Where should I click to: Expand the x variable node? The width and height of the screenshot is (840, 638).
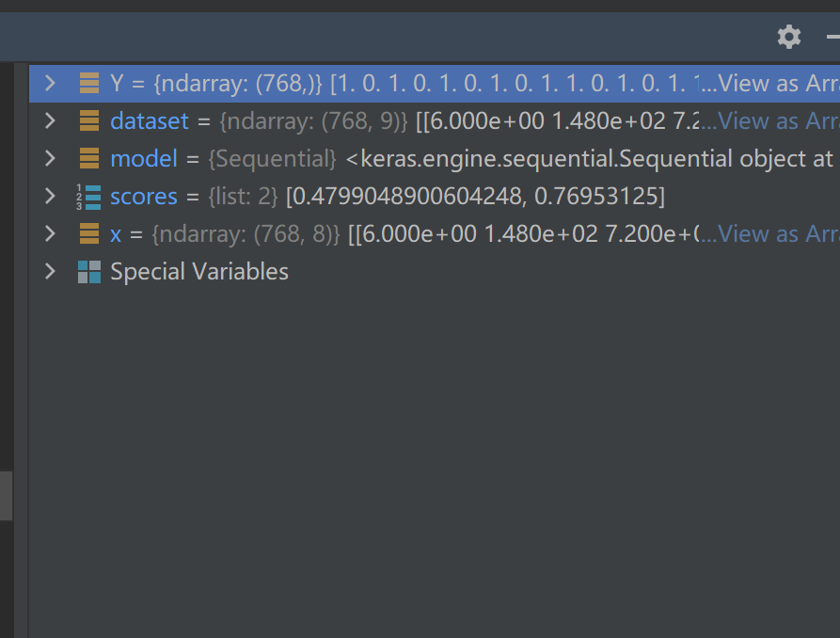[51, 233]
